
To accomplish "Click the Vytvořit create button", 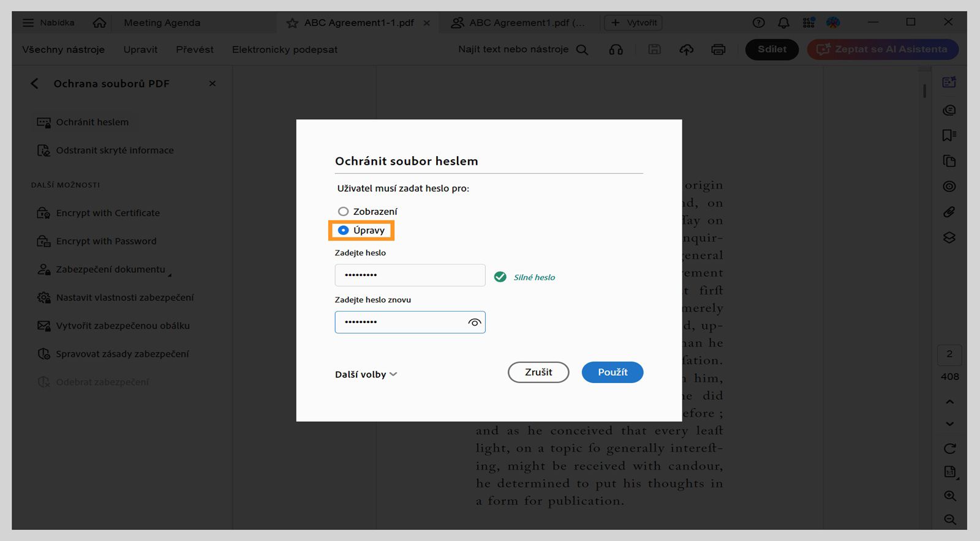I will tap(633, 23).
